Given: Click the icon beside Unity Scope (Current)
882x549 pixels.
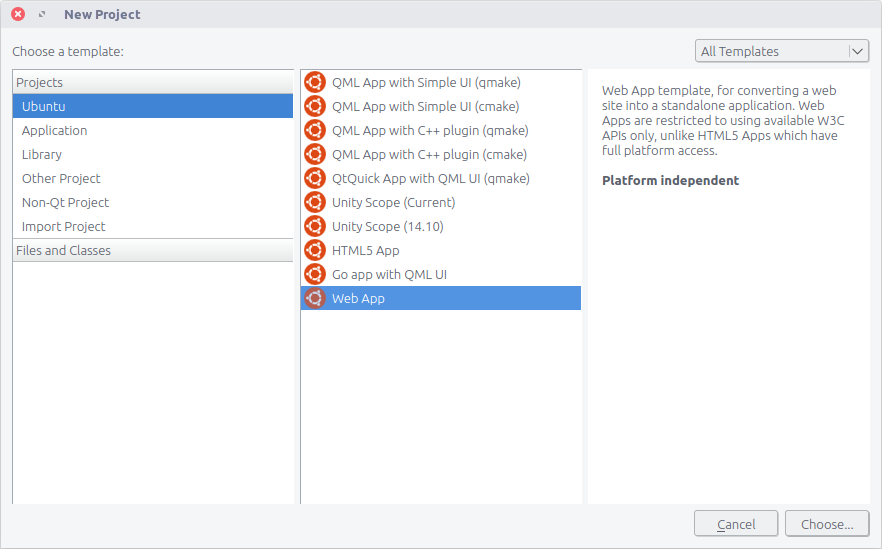Looking at the screenshot, I should tap(315, 202).
